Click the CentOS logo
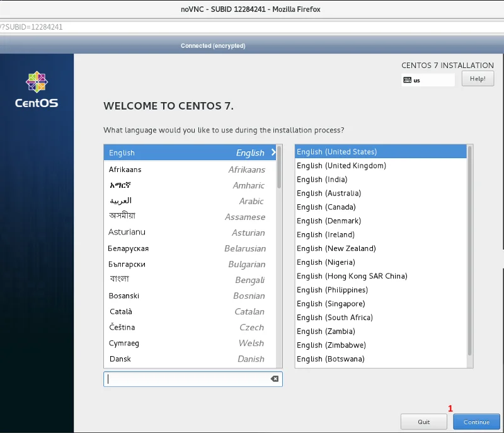The height and width of the screenshot is (433, 504). [37, 90]
